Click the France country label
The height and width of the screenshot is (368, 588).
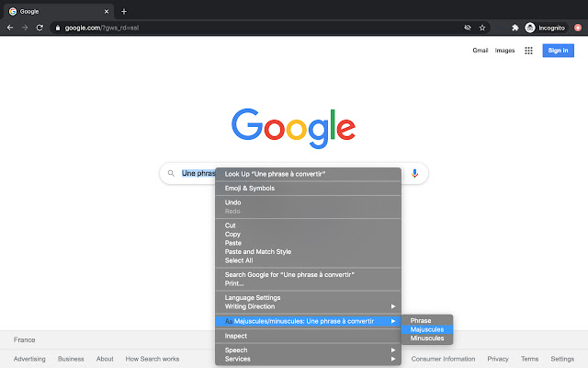(x=25, y=339)
